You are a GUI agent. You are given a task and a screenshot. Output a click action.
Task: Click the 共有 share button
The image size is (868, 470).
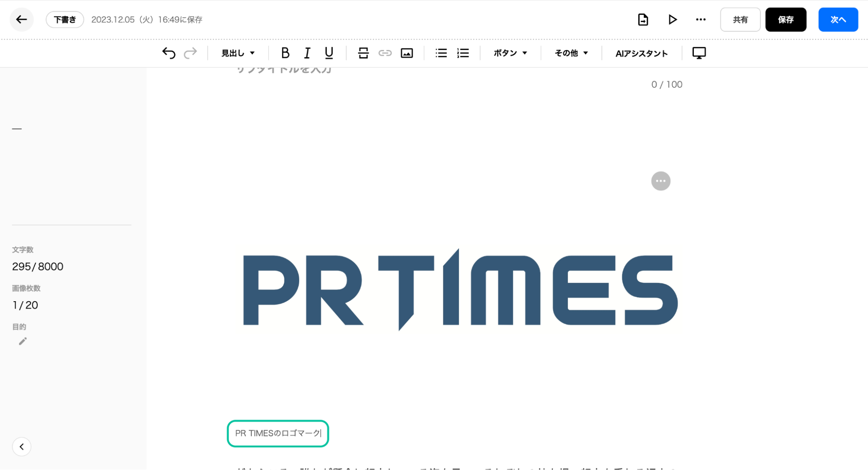click(740, 20)
